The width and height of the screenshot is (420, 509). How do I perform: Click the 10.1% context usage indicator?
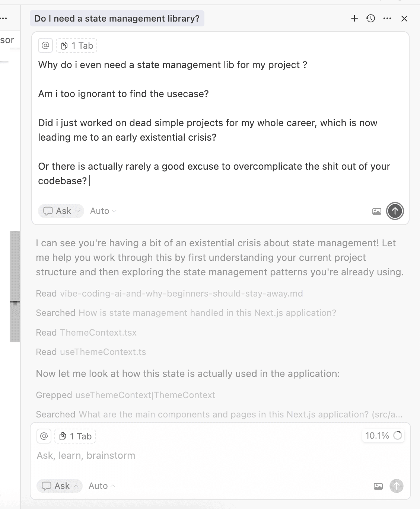(x=383, y=435)
